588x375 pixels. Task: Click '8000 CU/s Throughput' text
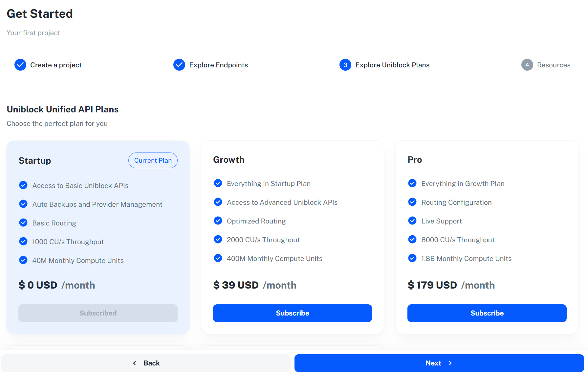click(x=458, y=240)
